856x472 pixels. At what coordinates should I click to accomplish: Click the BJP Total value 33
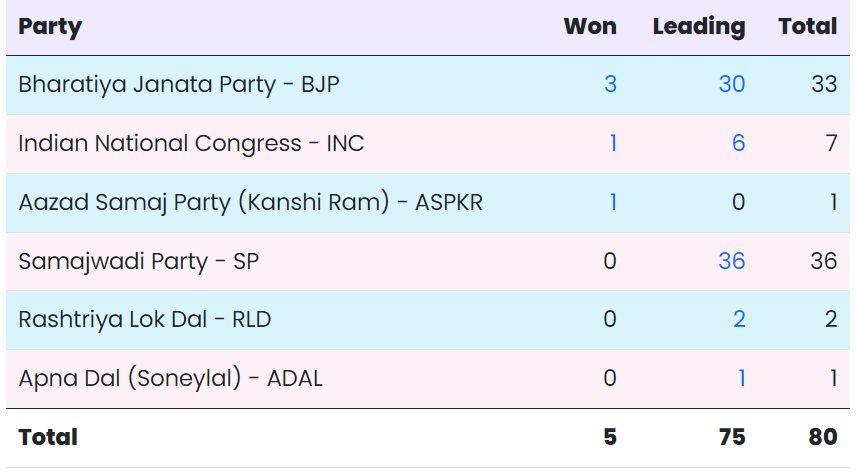click(x=823, y=85)
